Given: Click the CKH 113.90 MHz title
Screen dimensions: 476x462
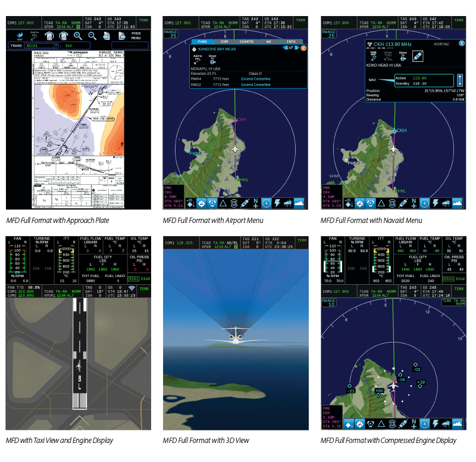Looking at the screenshot, I should tap(392, 44).
